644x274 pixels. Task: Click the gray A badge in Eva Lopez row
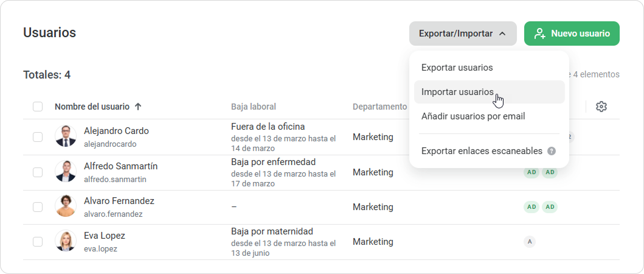530,242
